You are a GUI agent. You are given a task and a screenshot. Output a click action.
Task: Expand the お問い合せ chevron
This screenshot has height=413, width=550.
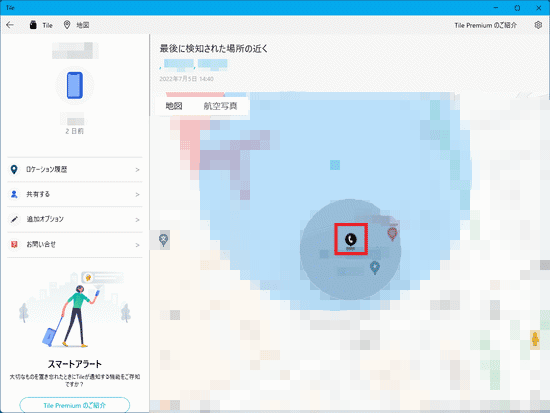[138, 245]
